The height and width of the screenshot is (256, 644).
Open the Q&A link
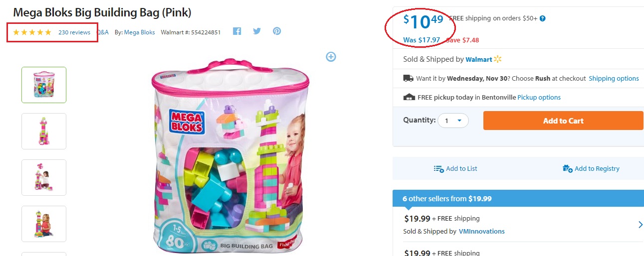(102, 32)
